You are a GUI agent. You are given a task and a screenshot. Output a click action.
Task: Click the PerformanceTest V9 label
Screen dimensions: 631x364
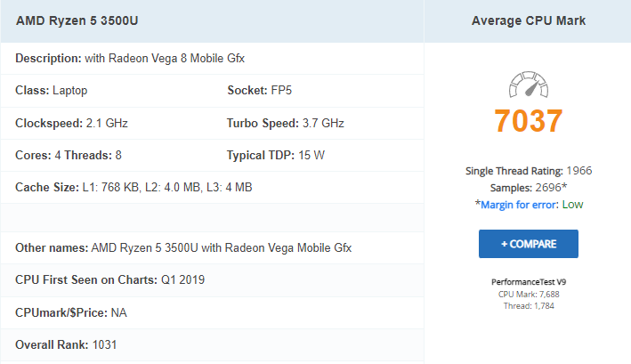click(529, 282)
